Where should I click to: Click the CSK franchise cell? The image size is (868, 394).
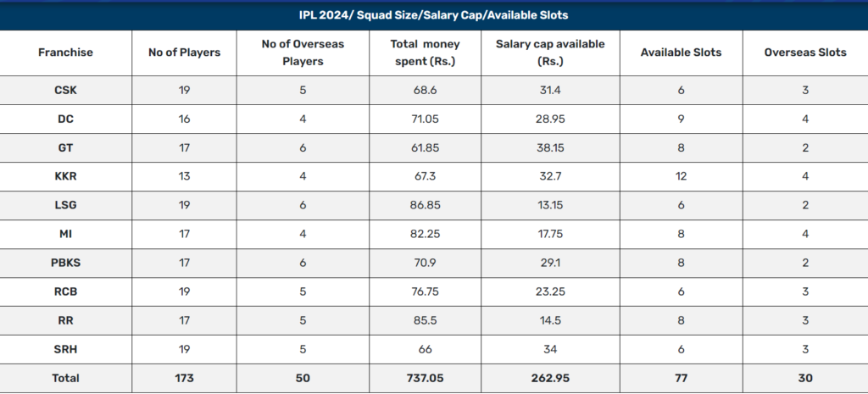pos(65,90)
